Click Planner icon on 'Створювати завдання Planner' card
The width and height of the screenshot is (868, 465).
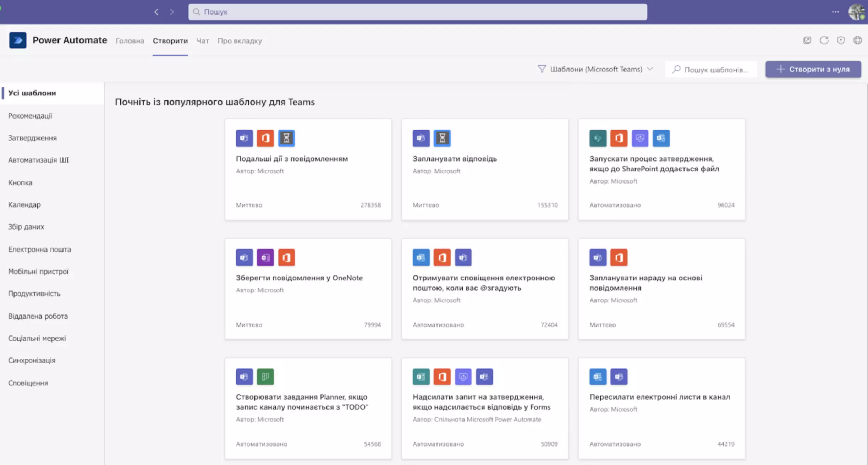265,377
